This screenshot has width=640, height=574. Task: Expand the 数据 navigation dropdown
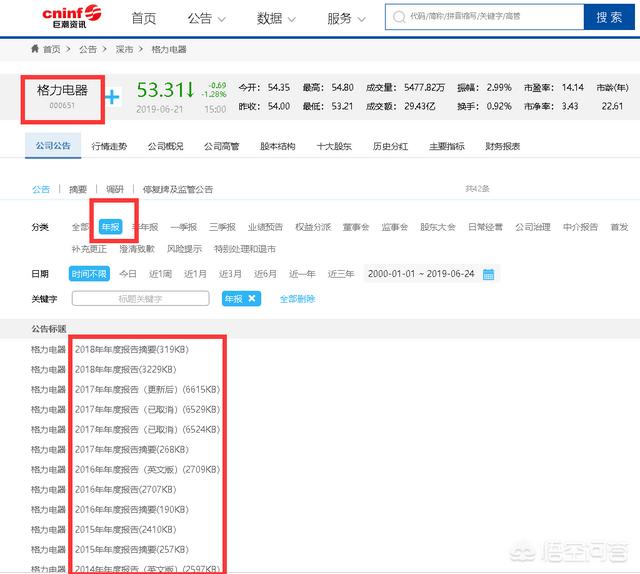(x=276, y=18)
